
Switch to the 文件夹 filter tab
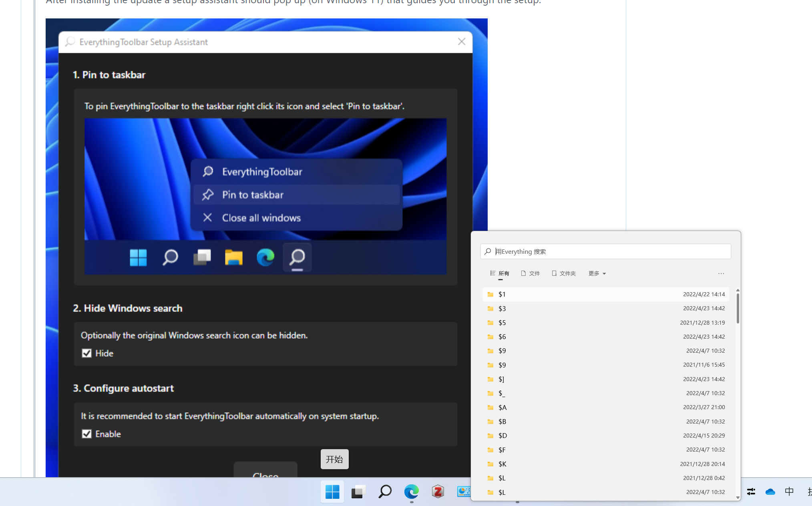(564, 273)
